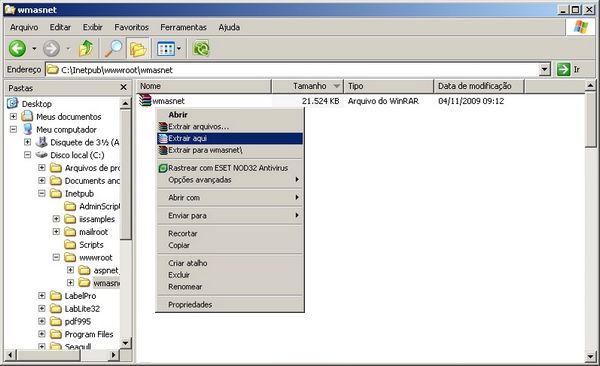Screen dimensions: 600x366
Task: Choose Extrair para wmasnet\ option
Action: [x=230, y=150]
